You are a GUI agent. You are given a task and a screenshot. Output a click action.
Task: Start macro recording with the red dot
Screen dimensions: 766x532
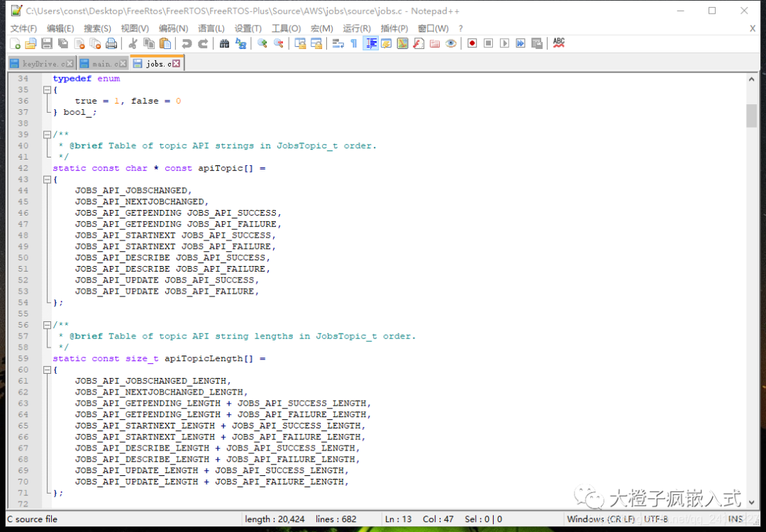[472, 44]
